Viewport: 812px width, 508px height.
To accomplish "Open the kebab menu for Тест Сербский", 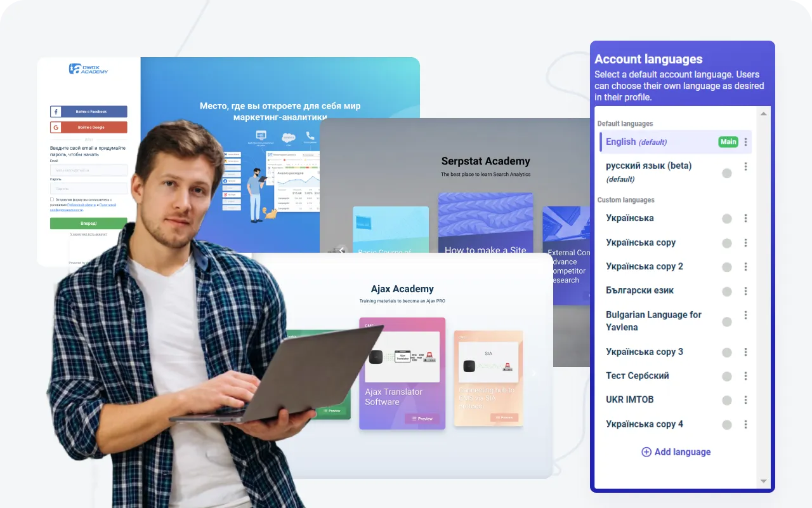I will [745, 376].
